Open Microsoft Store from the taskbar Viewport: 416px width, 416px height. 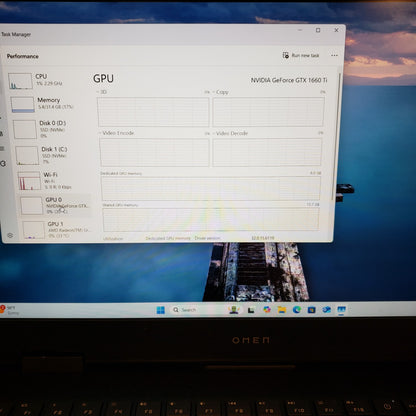(x=312, y=310)
